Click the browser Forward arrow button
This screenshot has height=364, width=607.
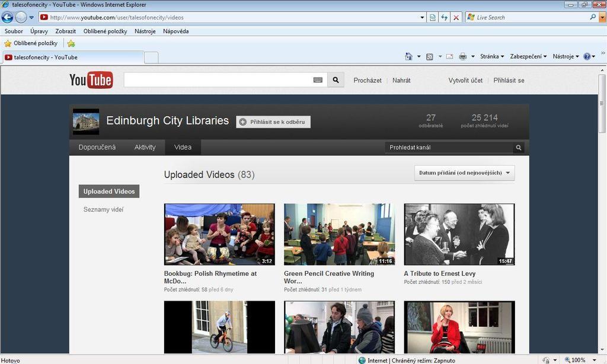click(21, 17)
